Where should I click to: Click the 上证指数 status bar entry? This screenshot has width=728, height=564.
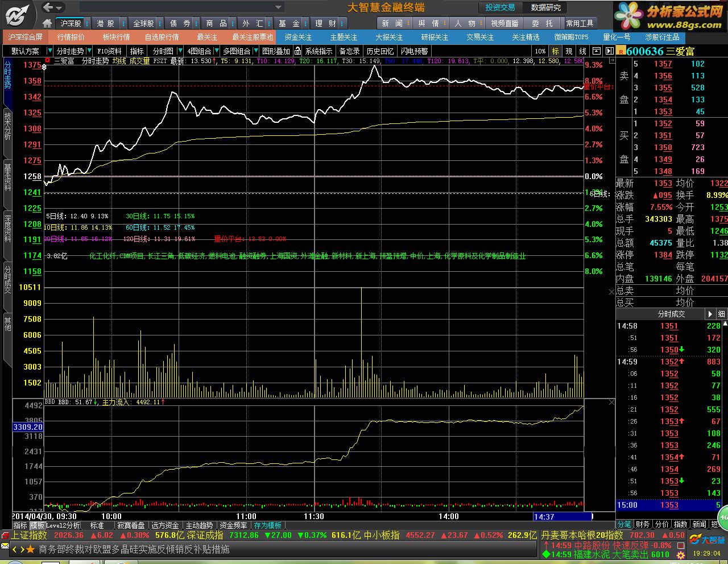[29, 535]
